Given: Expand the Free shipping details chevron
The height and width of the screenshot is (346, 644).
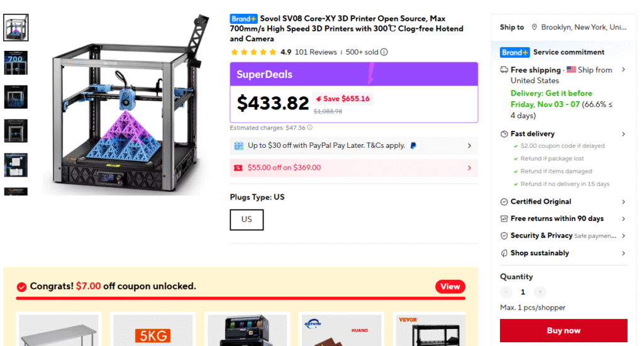Looking at the screenshot, I should (623, 70).
